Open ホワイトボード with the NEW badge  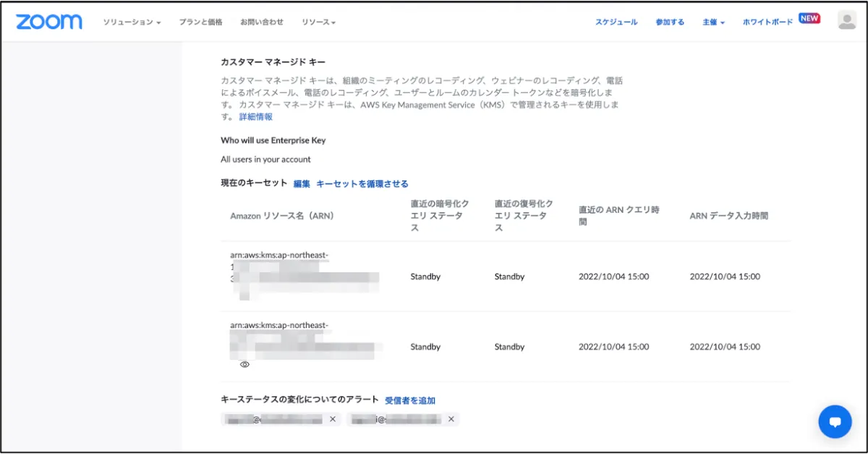(x=767, y=22)
